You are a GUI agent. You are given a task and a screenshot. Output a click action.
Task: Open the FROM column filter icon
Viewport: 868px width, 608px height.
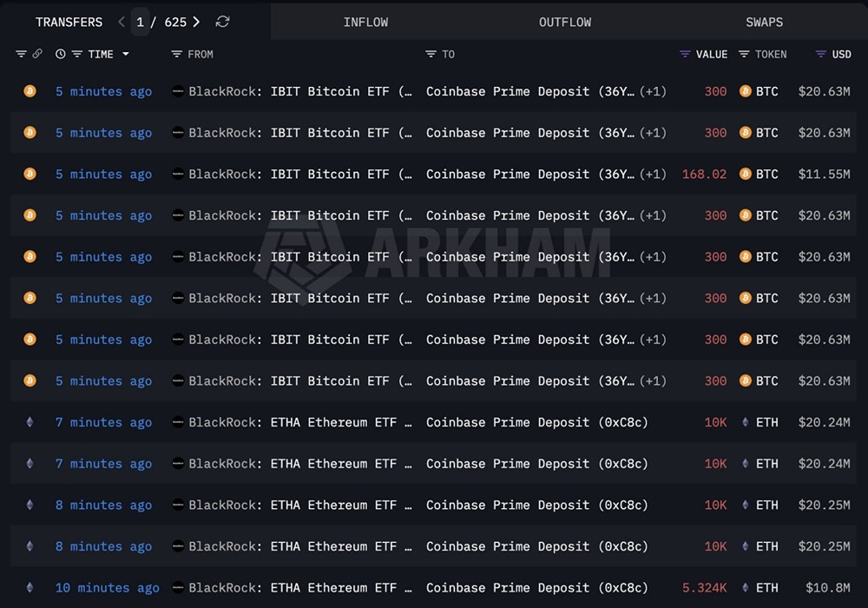pos(176,54)
